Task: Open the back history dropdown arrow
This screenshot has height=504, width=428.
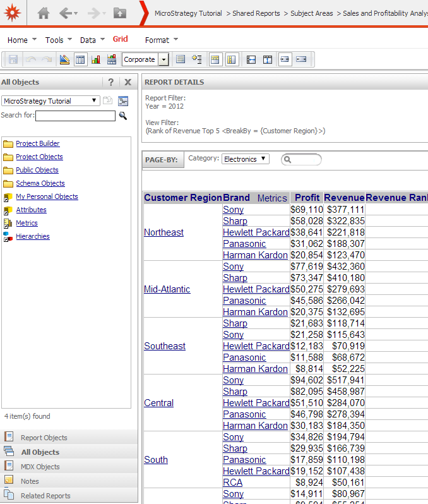Action: [76, 13]
